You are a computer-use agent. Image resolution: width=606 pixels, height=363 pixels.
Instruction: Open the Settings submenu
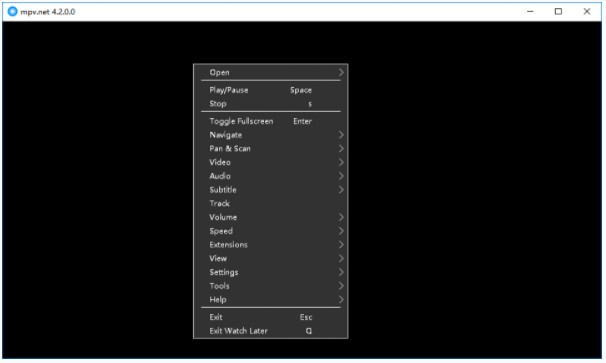tap(271, 272)
